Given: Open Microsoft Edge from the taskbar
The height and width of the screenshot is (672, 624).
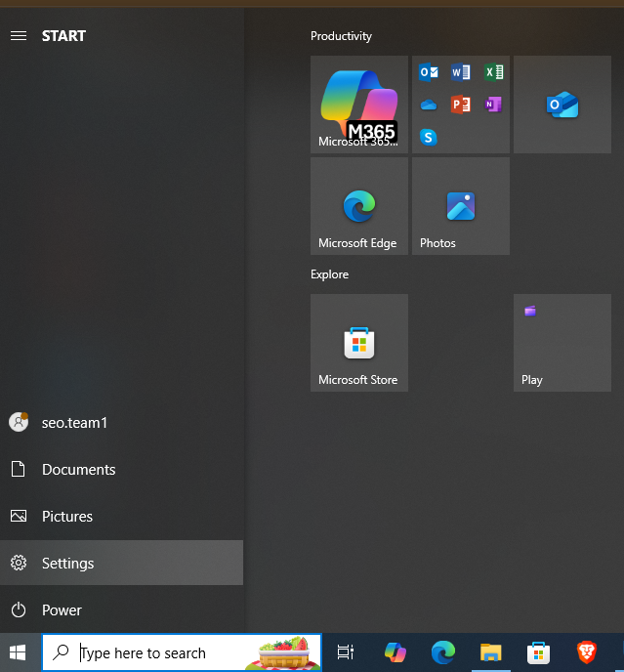Looking at the screenshot, I should 443,652.
